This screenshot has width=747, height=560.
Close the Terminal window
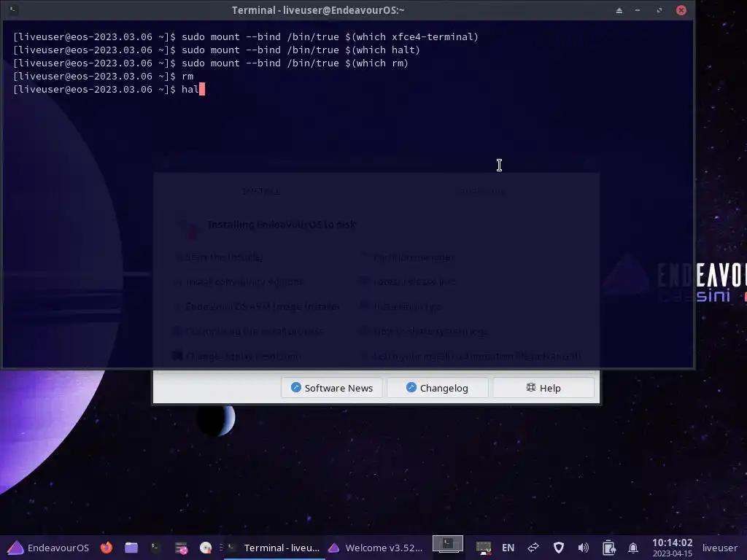pyautogui.click(x=681, y=10)
